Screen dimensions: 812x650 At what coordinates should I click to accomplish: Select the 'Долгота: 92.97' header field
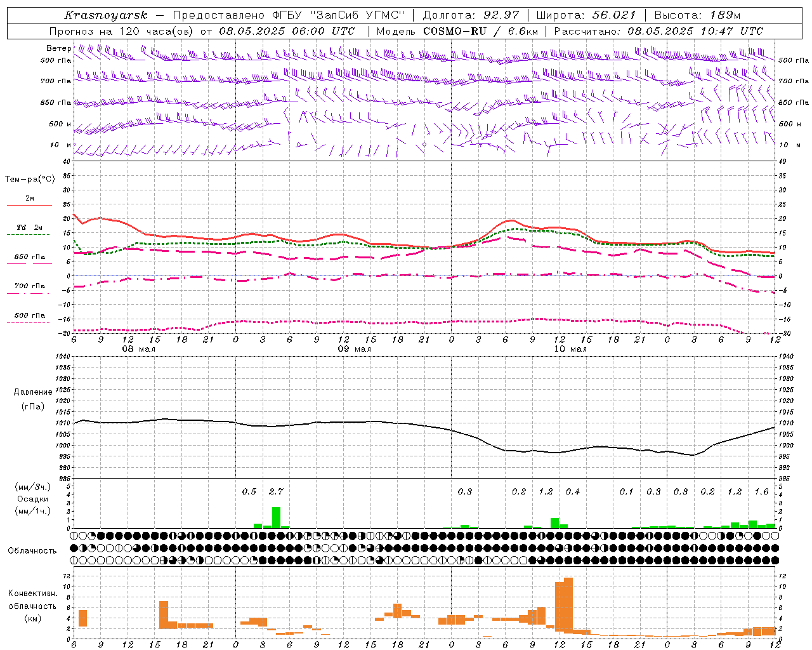471,15
